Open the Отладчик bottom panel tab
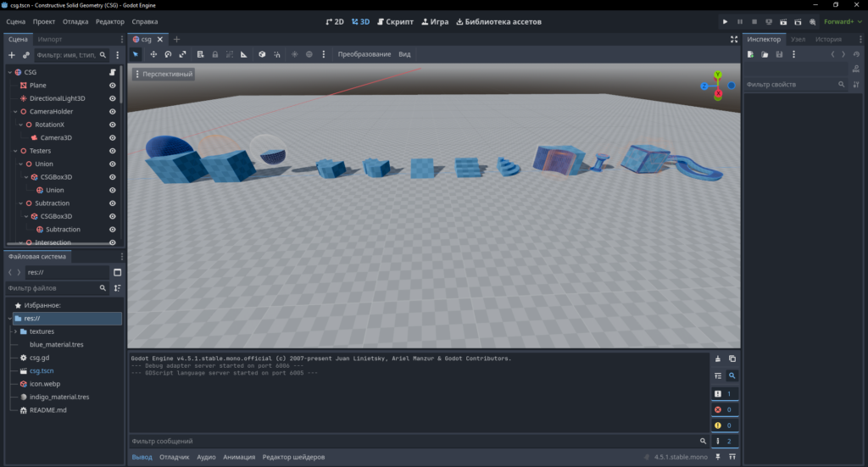 click(175, 457)
